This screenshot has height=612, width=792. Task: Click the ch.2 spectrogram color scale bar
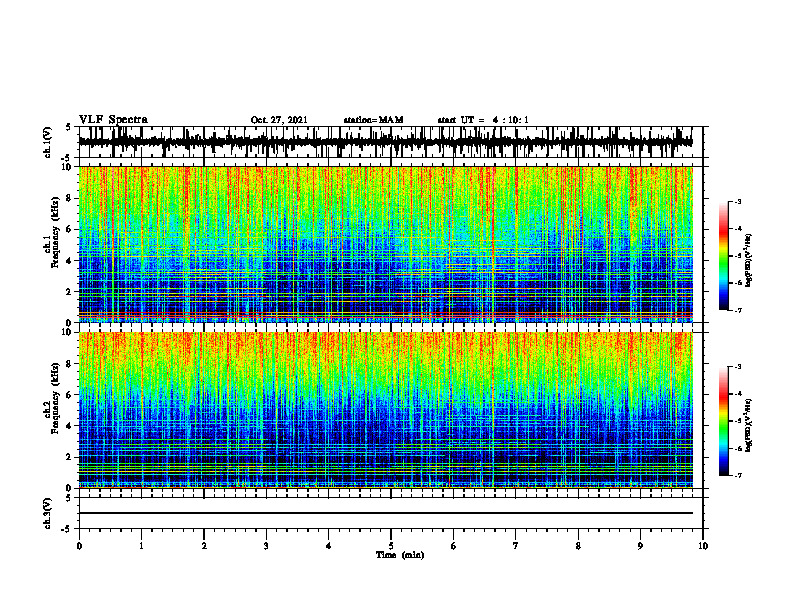pos(723,421)
